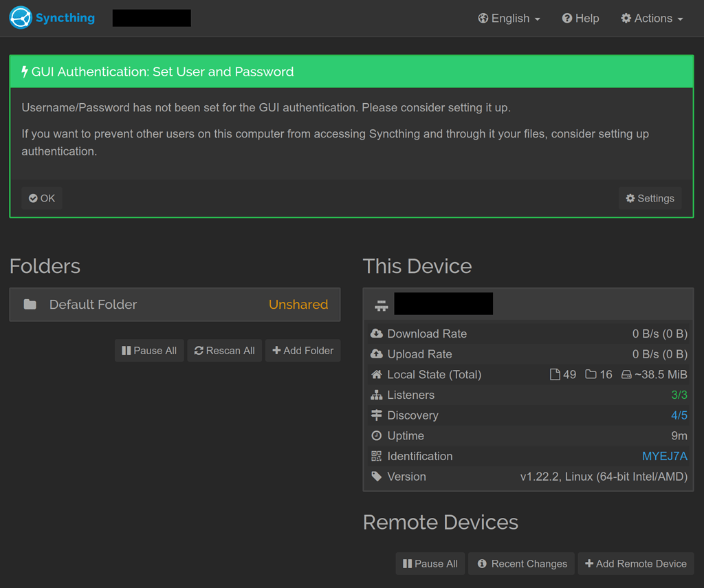Screen dimensions: 704x588
Task: Click the Local State (Total) label
Action: 434,375
